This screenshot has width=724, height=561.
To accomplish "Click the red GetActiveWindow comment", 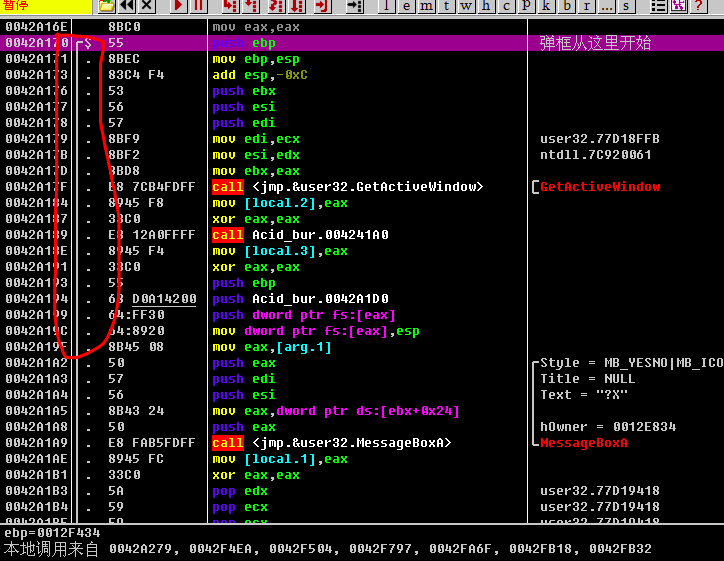I will pyautogui.click(x=600, y=187).
